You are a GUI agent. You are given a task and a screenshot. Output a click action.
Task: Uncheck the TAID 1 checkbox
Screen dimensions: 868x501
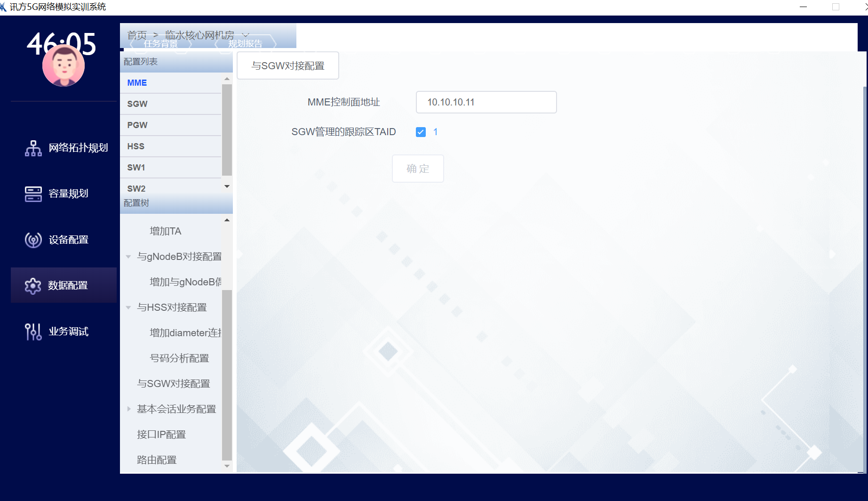click(421, 132)
